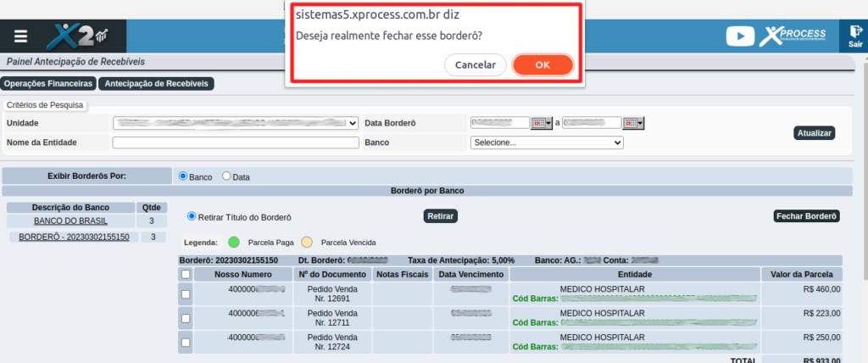Screen dimensions: 868x363
Task: Open the BANCO DO BRASIL link
Action: [70, 221]
